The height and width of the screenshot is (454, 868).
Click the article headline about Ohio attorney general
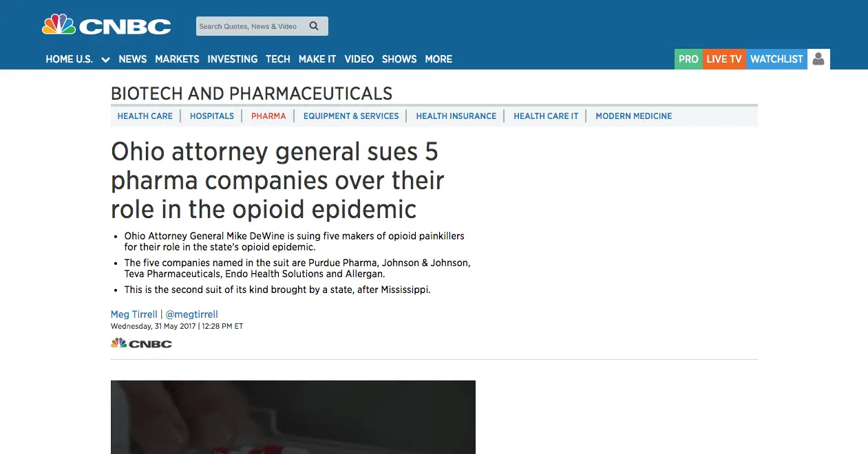pos(277,180)
